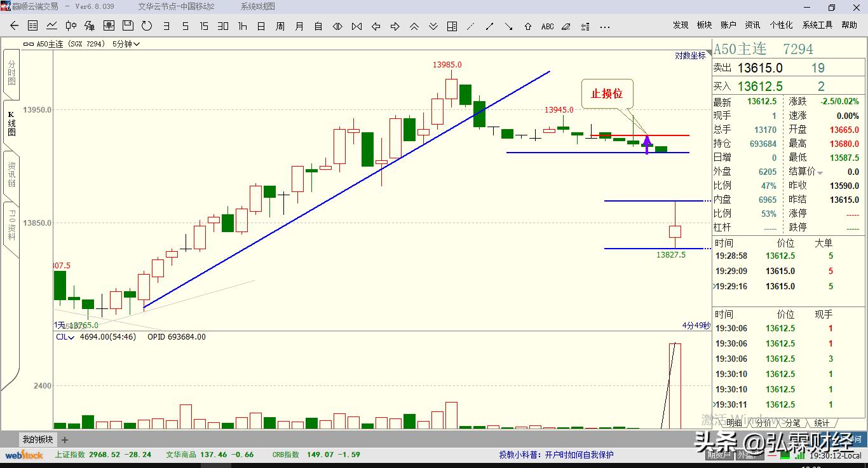This screenshot has height=468, width=868.
Task: Switch to the weekly (周) period
Action: pos(280,26)
